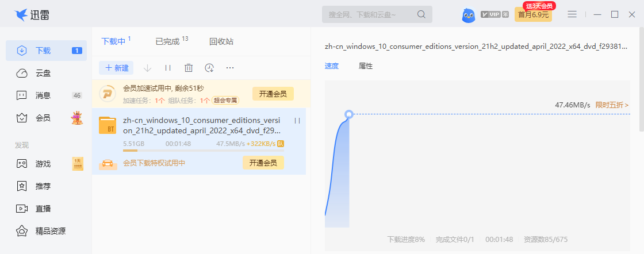Click the 完成文件0/1 status text
Screen dimensions: 644x254
click(455, 239)
